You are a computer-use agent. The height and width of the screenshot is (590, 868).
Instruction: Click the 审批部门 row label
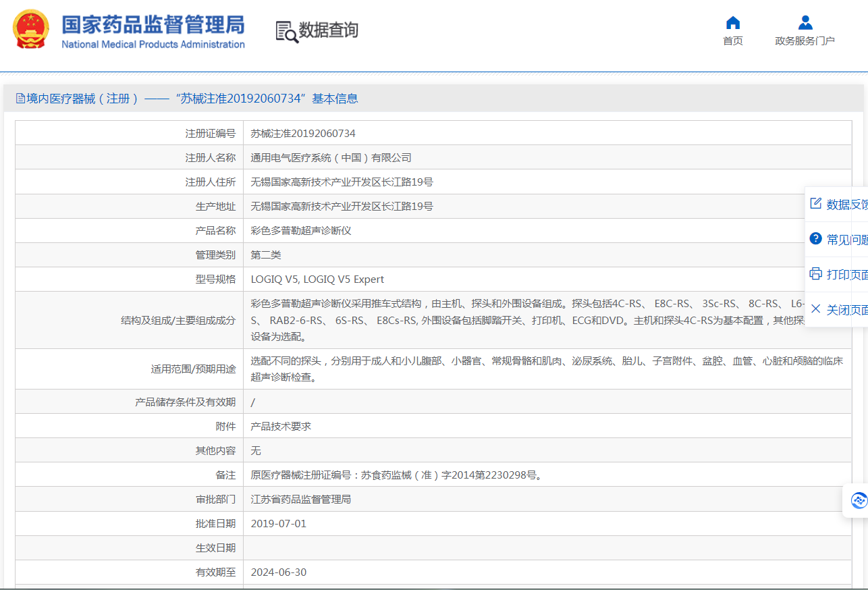click(x=215, y=500)
